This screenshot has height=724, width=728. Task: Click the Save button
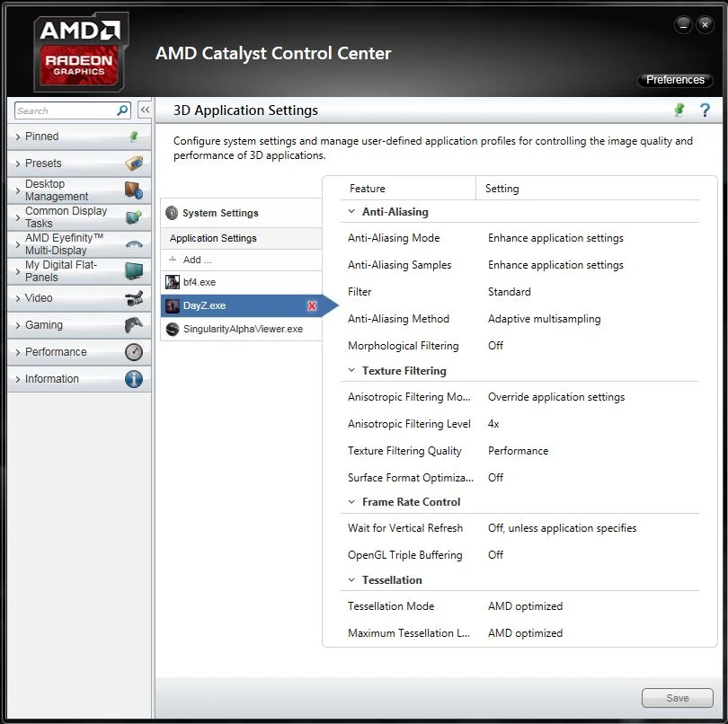[x=678, y=698]
